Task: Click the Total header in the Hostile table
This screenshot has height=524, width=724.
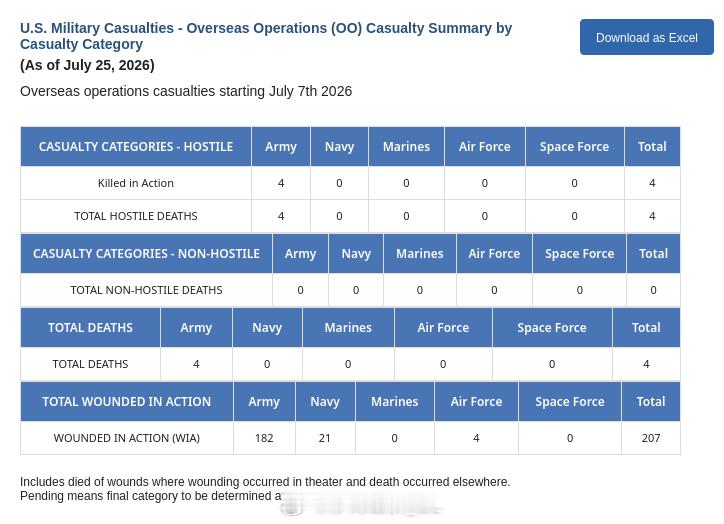Action: point(652,147)
